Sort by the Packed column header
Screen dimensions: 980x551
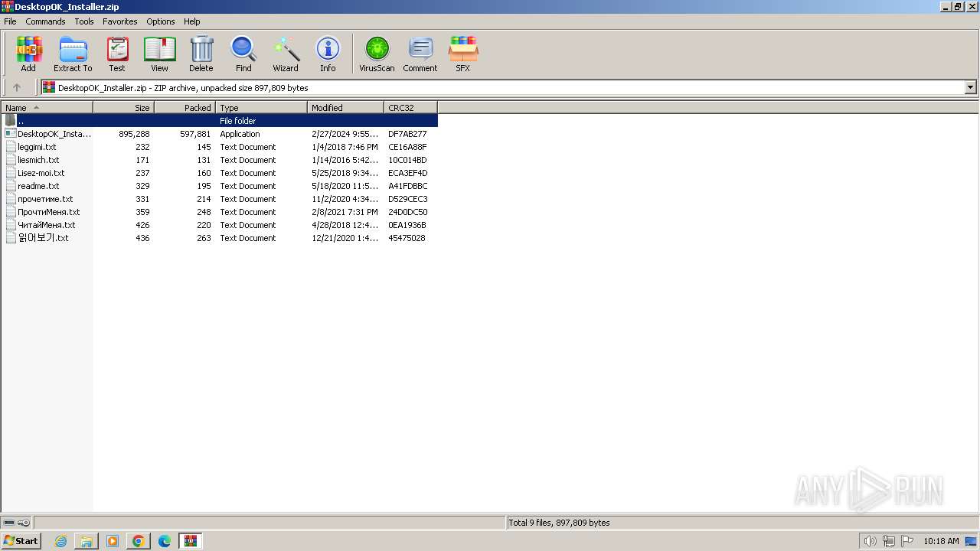[x=185, y=108]
